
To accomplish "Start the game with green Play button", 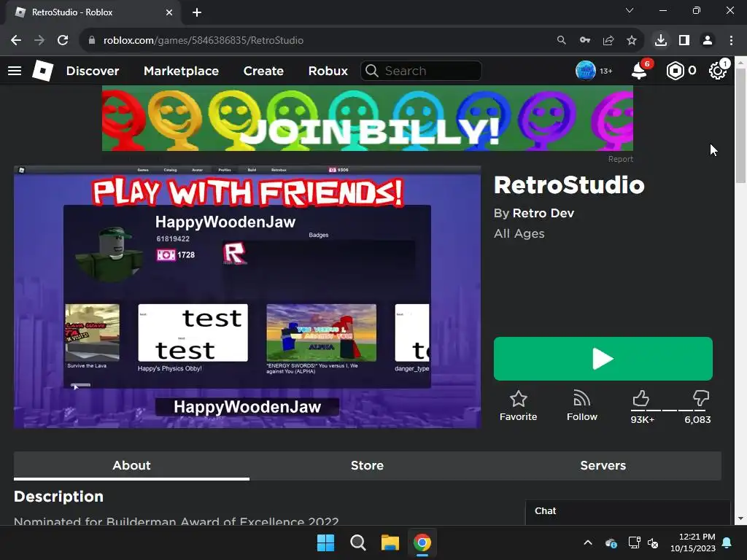I will pos(603,359).
